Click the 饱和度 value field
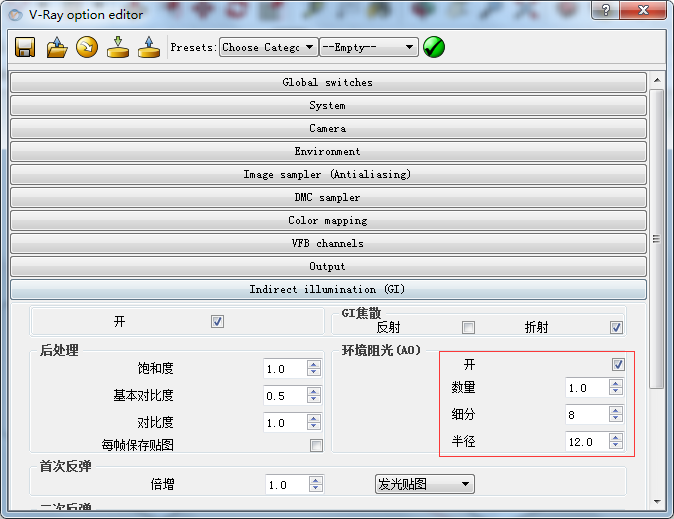Viewport: 674px width, 519px height. pyautogui.click(x=285, y=369)
